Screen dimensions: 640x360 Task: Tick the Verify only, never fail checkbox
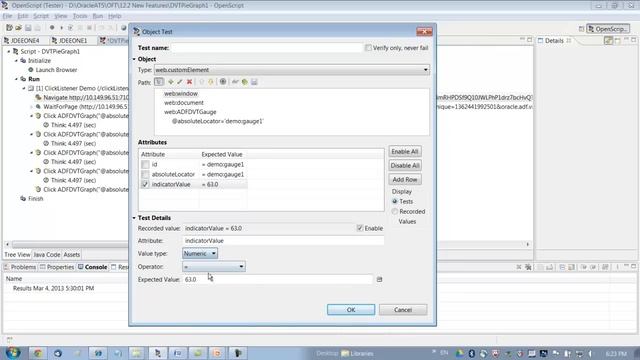coord(368,48)
